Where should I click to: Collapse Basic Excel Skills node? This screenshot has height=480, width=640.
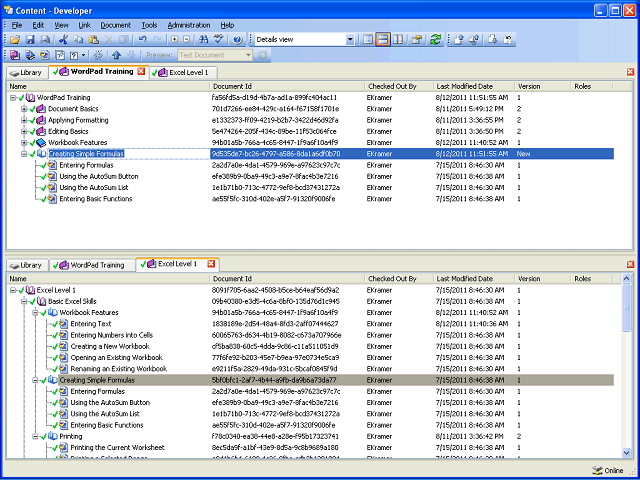[24, 302]
